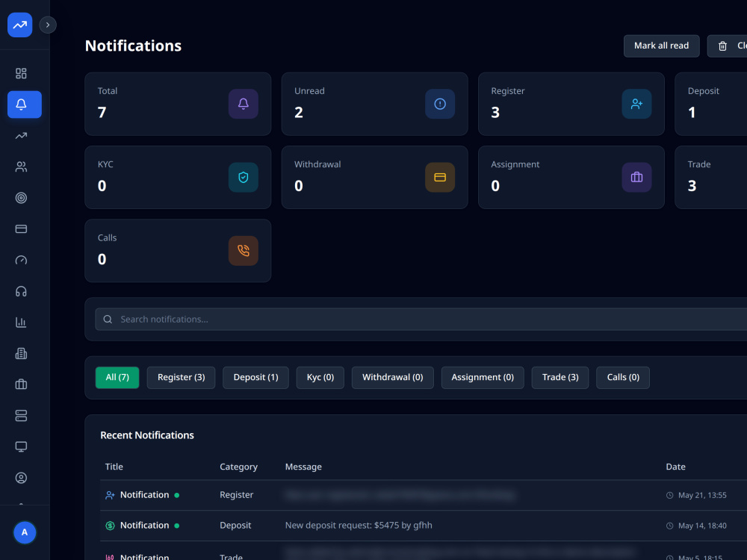Click the shield icon in KYC card
This screenshot has height=560, width=747.
(x=244, y=177)
